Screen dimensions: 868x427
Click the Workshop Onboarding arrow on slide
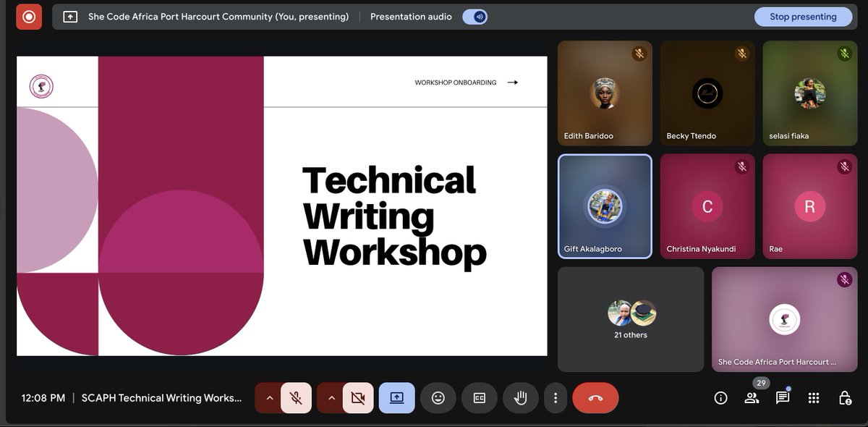(513, 83)
